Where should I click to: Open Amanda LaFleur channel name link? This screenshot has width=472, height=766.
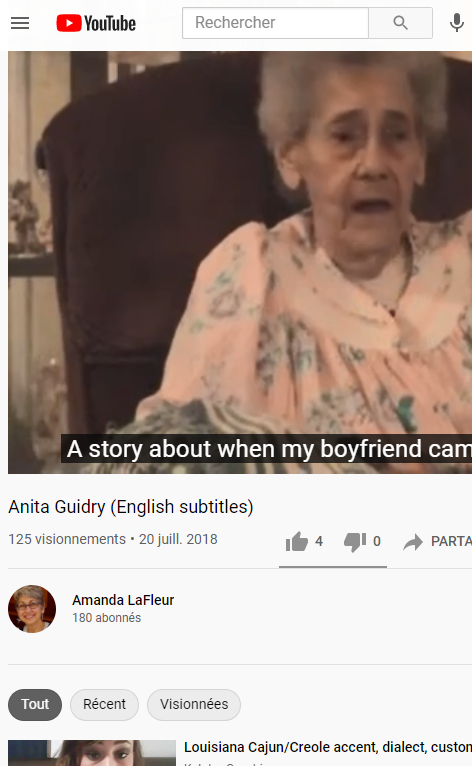pos(123,600)
